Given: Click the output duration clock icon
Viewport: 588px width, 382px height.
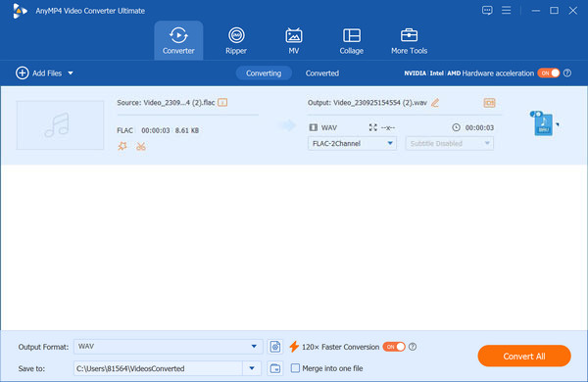Looking at the screenshot, I should 456,127.
